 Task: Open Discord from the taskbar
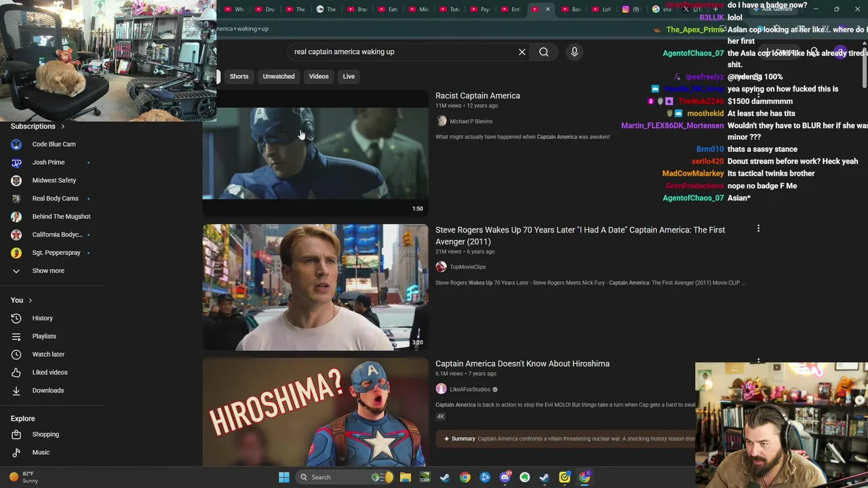[505, 477]
